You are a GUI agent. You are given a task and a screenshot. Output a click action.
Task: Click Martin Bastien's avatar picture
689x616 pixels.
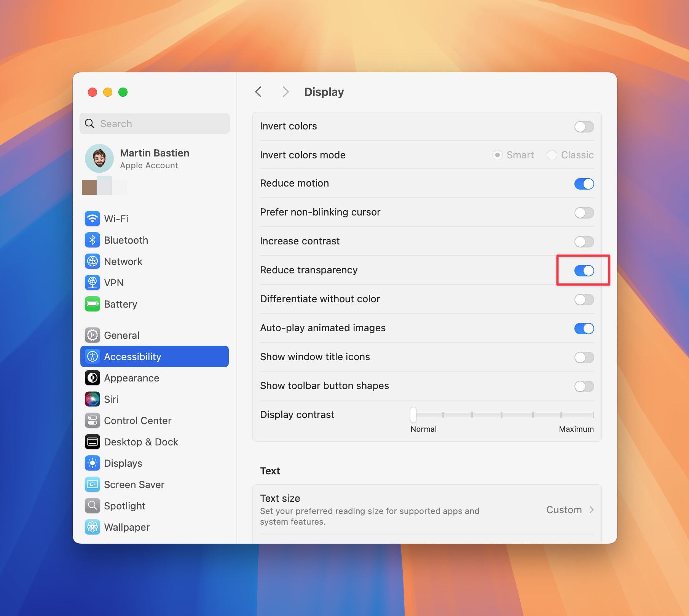point(99,158)
